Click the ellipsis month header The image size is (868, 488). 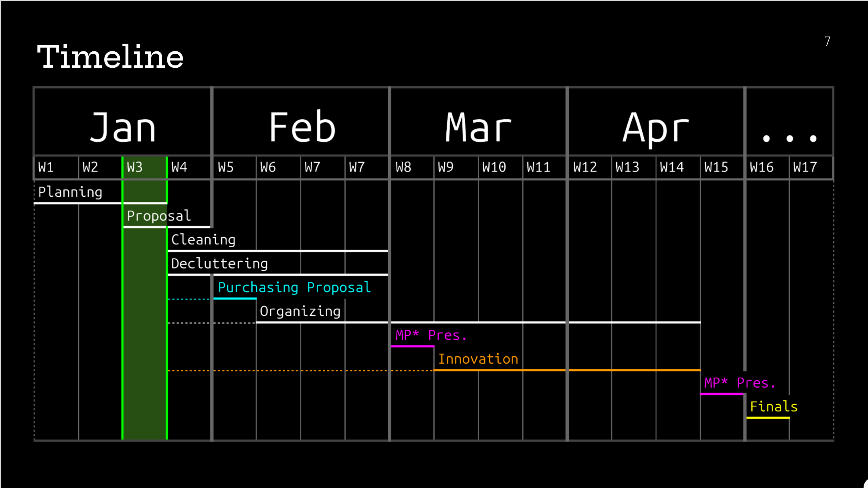(x=789, y=122)
